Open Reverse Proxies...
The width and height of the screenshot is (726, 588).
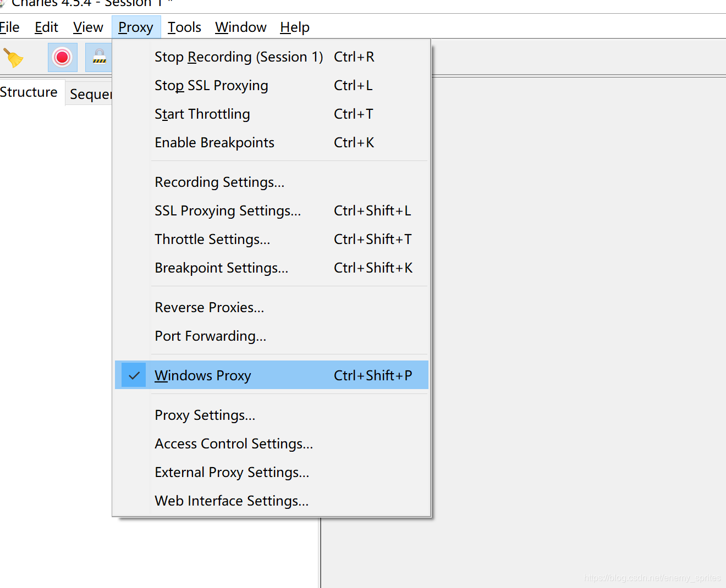point(272,308)
